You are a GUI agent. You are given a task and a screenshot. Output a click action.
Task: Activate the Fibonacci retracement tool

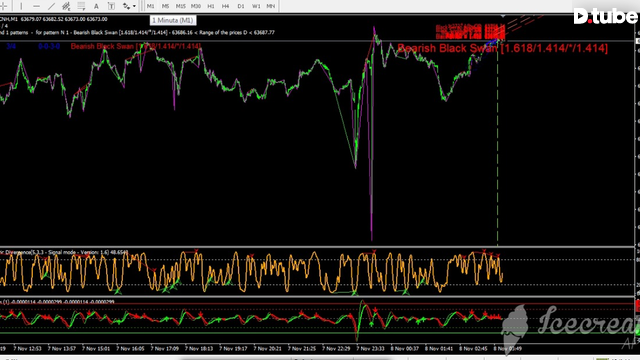coord(81,6)
